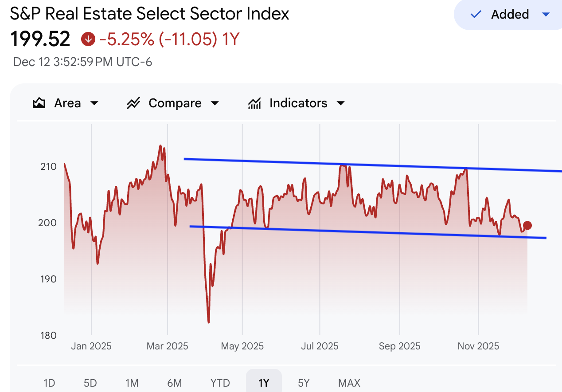Click the indicator chart icon left of Indicators
Viewport: 562px width, 392px height.
pos(254,102)
